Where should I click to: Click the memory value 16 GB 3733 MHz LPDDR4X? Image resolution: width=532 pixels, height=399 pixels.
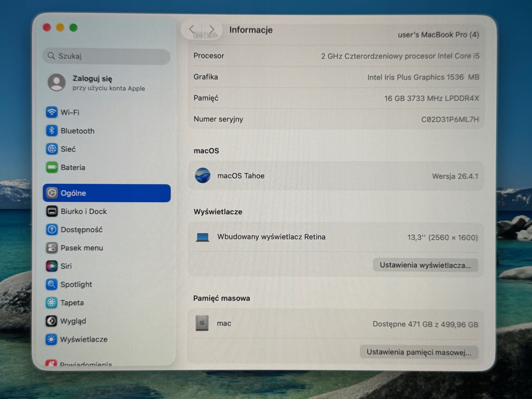(x=431, y=98)
